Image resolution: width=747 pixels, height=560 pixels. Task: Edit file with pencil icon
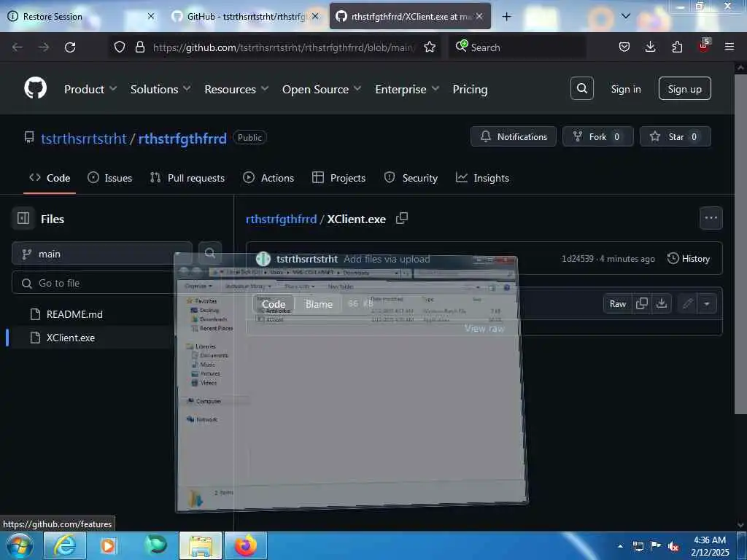(687, 303)
